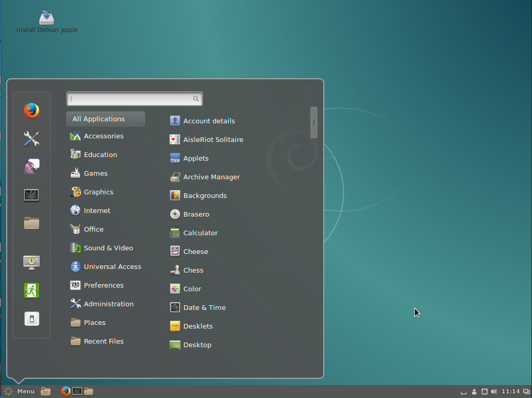Launch Firefox from the menu sidebar

coord(32,110)
